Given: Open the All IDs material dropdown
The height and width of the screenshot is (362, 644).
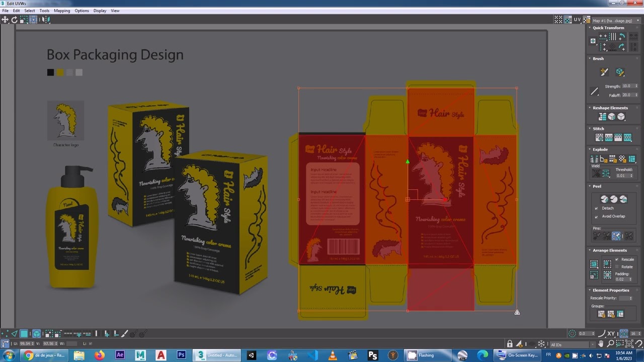Looking at the screenshot, I should [x=574, y=344].
